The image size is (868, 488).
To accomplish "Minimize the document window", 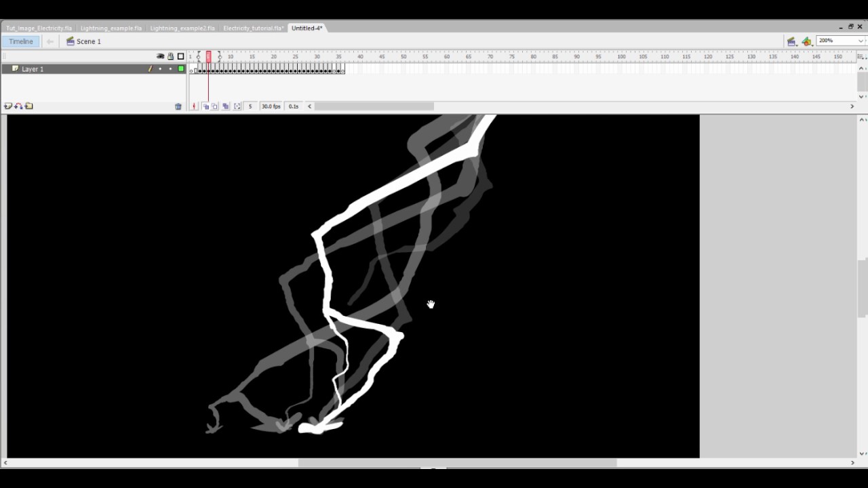I will 841,27.
